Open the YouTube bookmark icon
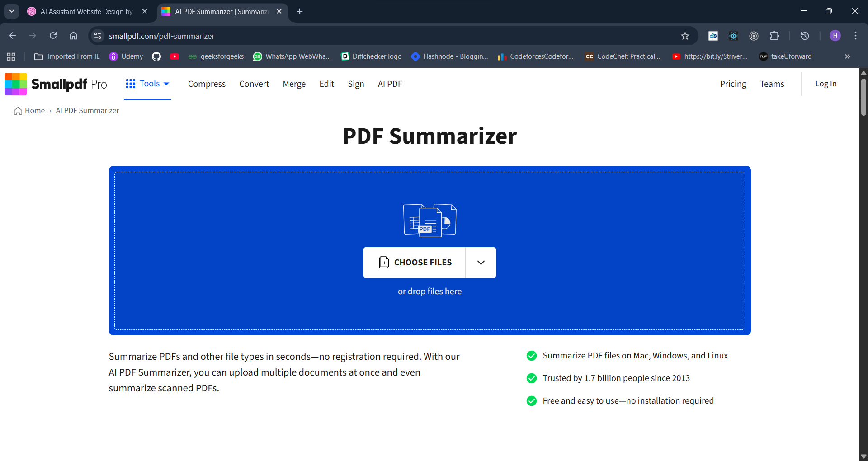Image resolution: width=868 pixels, height=461 pixels. click(x=175, y=56)
